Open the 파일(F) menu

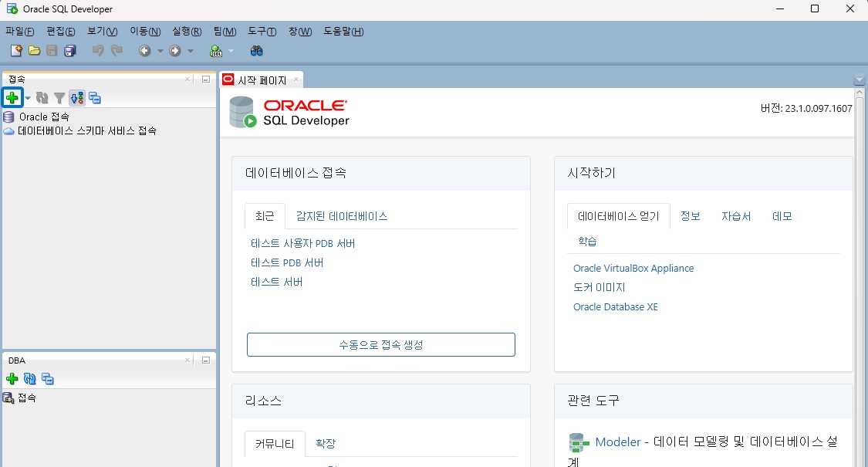(20, 32)
